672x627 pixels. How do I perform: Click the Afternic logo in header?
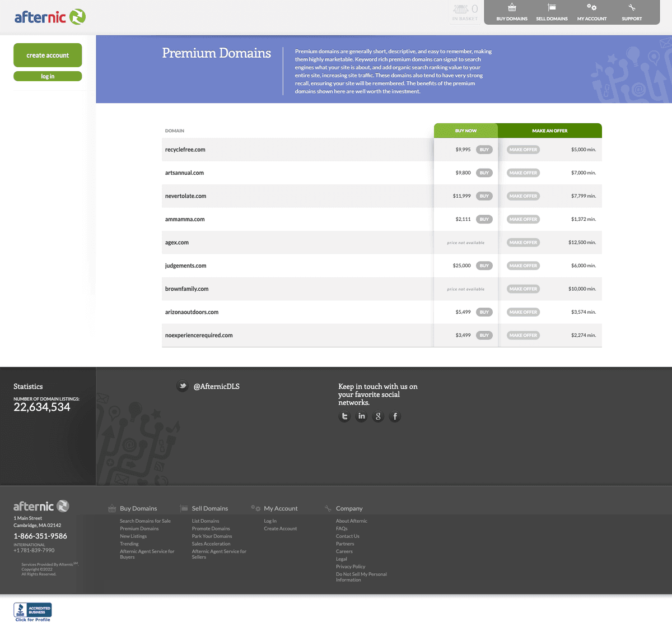point(50,17)
